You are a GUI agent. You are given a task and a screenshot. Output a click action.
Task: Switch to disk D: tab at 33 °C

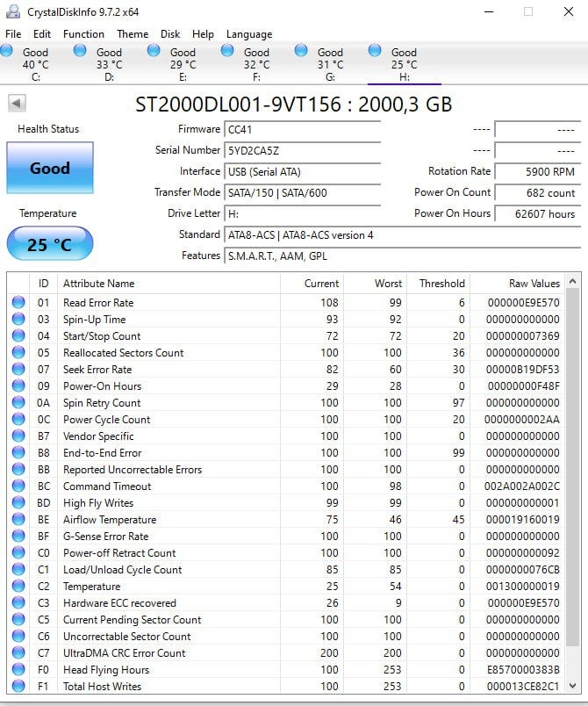pyautogui.click(x=110, y=64)
